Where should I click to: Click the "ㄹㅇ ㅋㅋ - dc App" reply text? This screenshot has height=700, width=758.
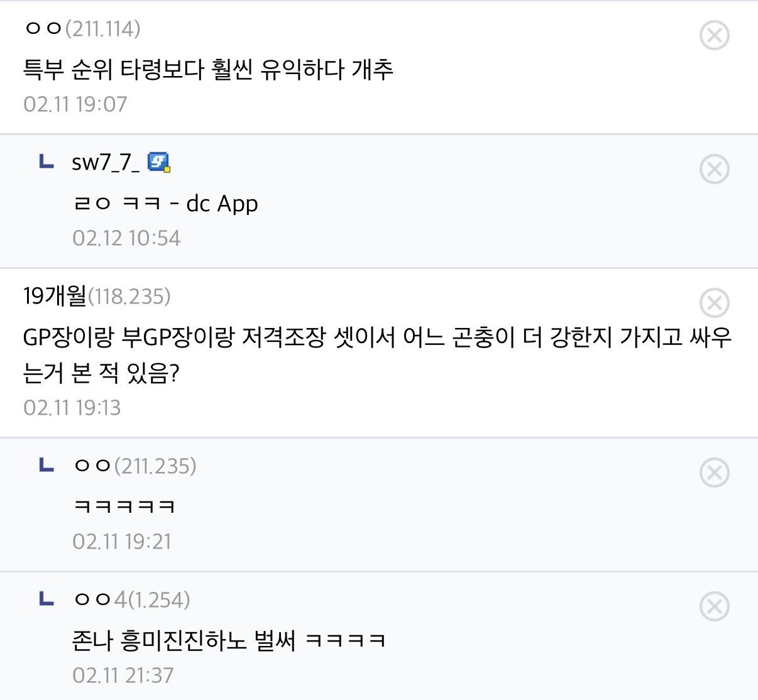[165, 204]
